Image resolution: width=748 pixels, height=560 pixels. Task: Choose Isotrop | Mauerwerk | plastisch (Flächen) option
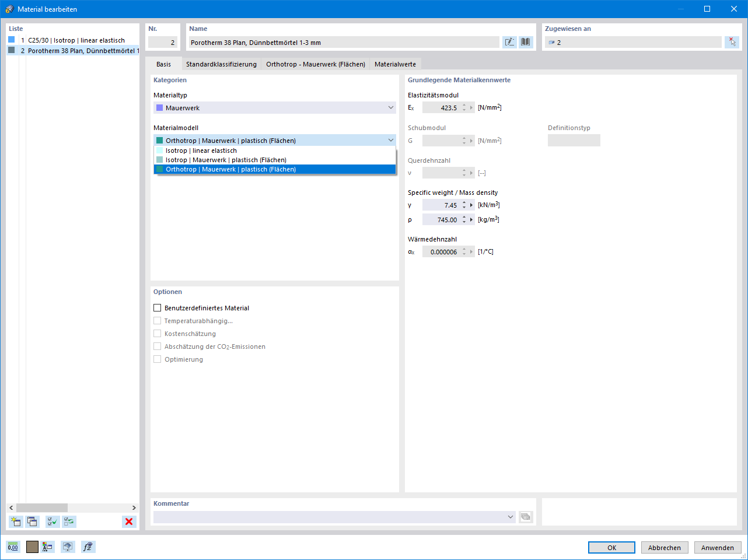click(275, 160)
